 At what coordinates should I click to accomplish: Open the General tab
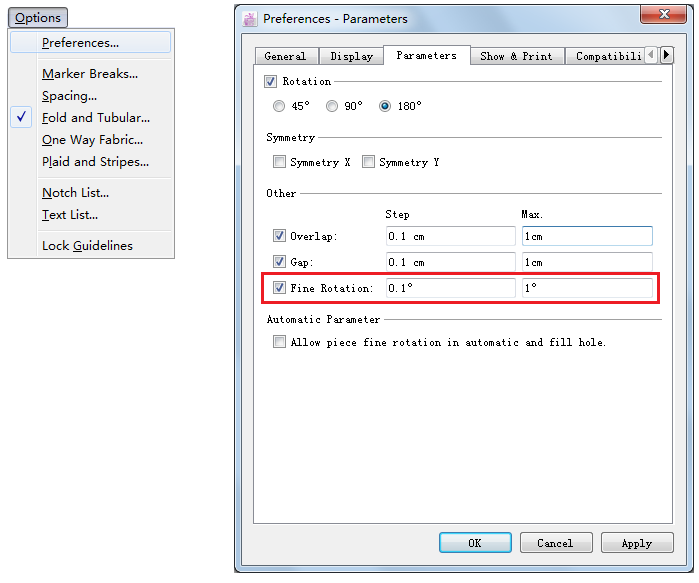tap(285, 56)
